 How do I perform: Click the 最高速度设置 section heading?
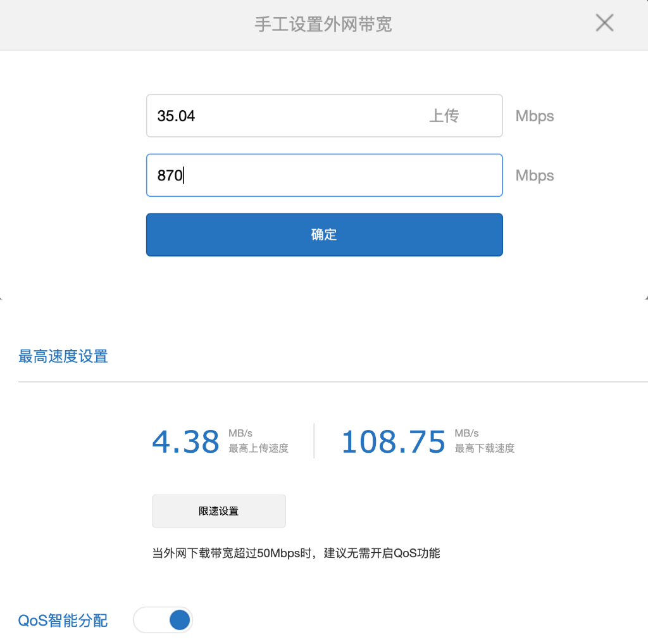click(x=63, y=357)
